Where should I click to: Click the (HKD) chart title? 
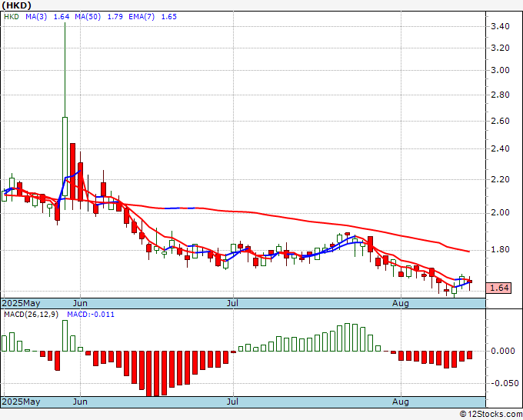coord(17,5)
